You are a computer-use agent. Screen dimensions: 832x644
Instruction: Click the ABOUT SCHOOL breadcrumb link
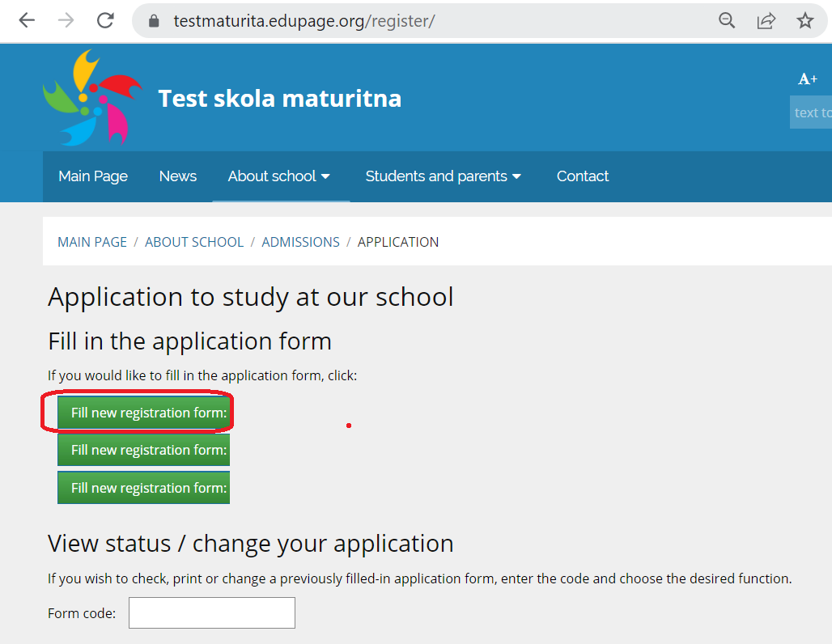coord(194,242)
